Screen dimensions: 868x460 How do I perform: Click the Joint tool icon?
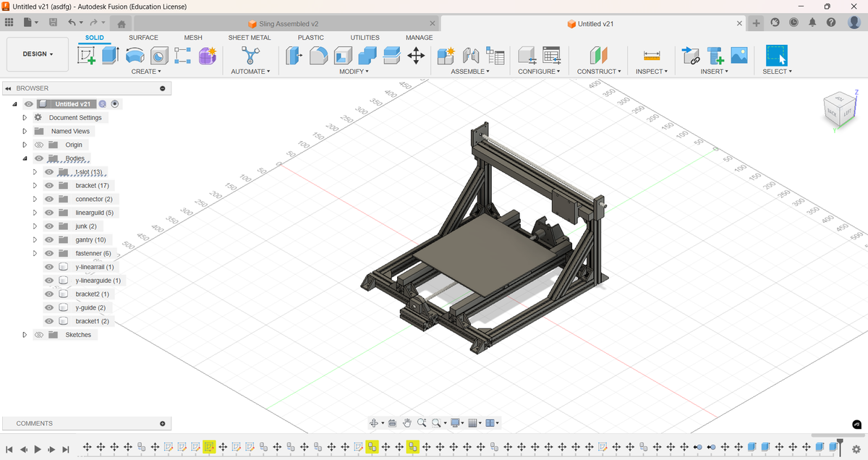[471, 56]
